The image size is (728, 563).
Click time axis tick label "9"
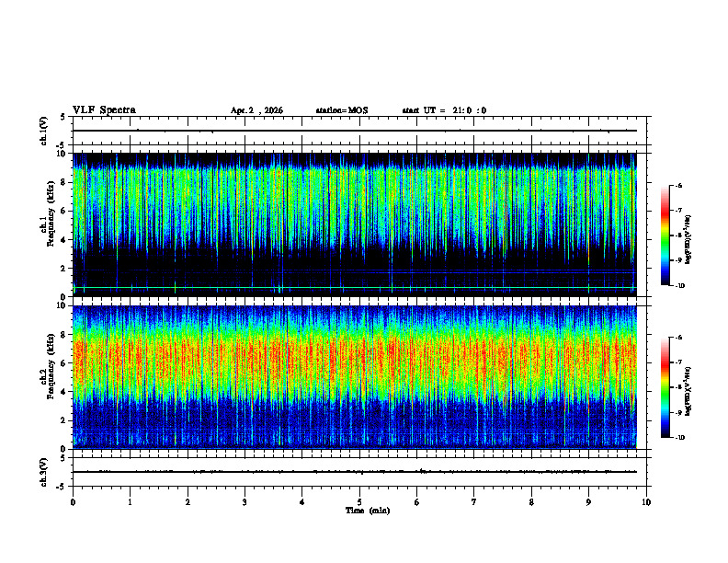pyautogui.click(x=588, y=502)
